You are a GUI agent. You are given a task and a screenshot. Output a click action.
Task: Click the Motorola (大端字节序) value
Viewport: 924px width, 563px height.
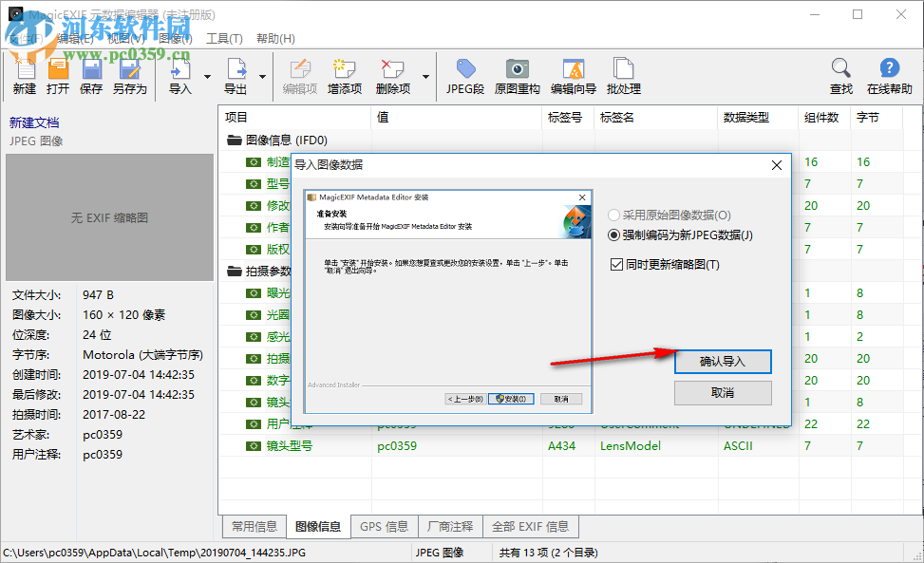point(142,354)
